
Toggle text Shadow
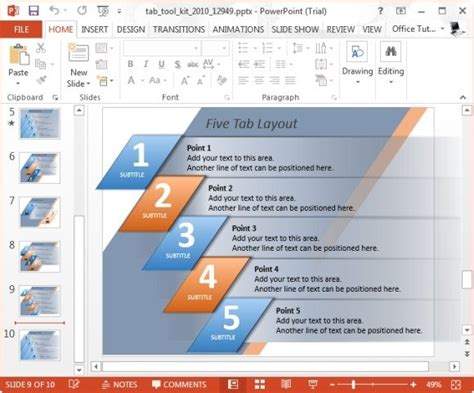[177, 64]
